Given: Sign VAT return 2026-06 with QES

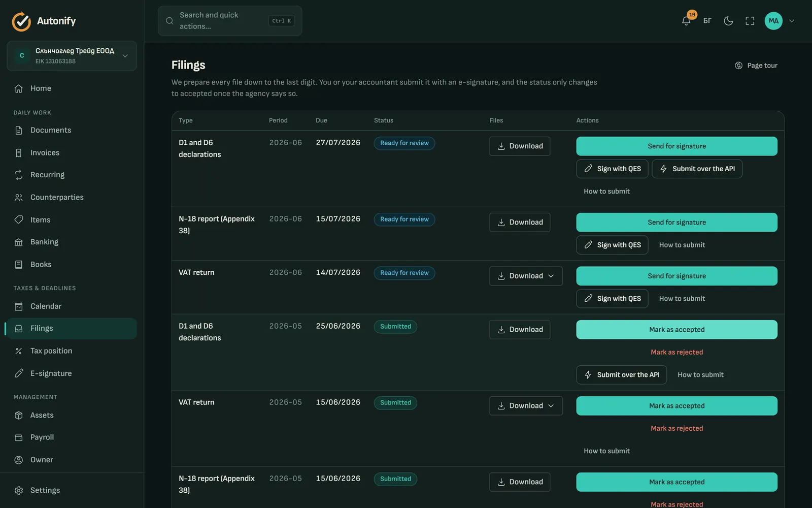Looking at the screenshot, I should click(612, 299).
